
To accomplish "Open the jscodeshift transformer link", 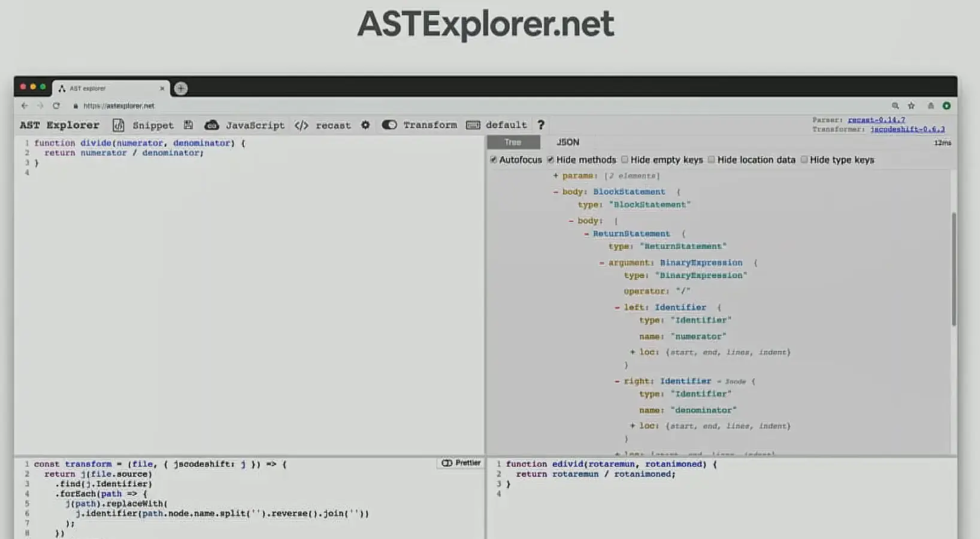I will click(908, 129).
